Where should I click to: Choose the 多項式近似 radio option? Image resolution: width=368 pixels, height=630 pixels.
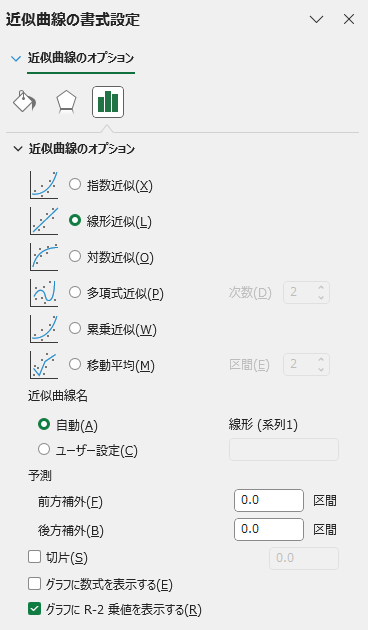coord(75,292)
